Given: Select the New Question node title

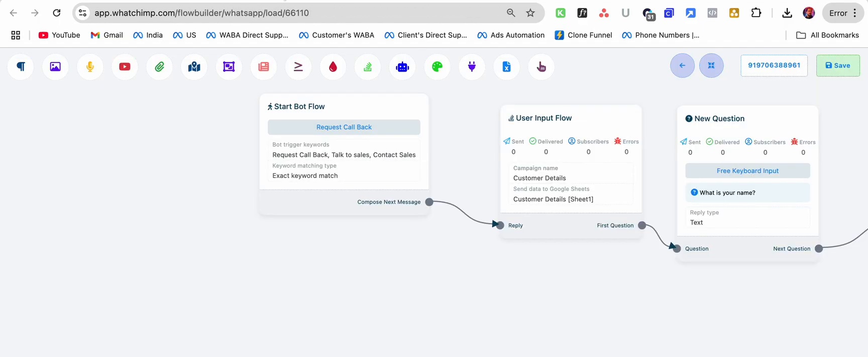Looking at the screenshot, I should [719, 119].
